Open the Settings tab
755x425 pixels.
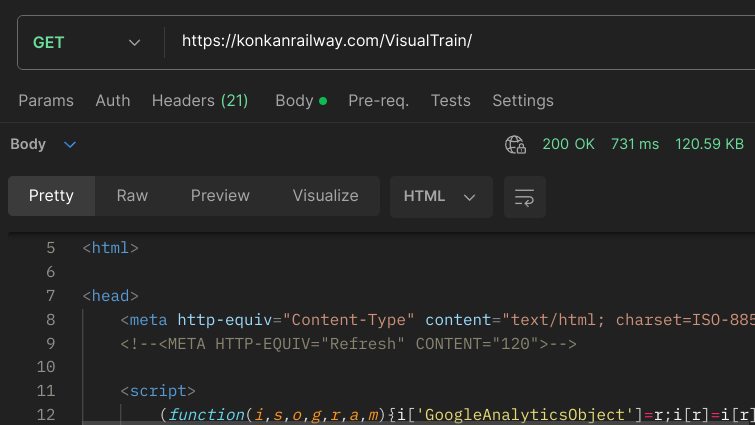tap(523, 101)
